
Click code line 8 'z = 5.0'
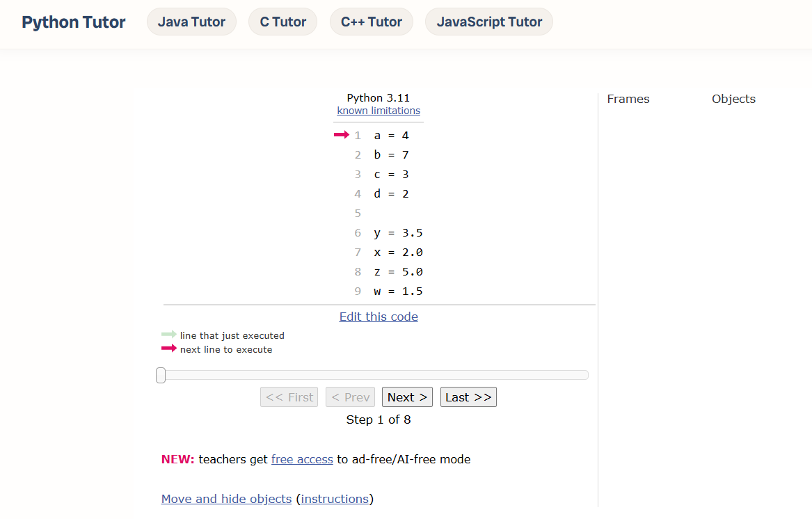398,271
